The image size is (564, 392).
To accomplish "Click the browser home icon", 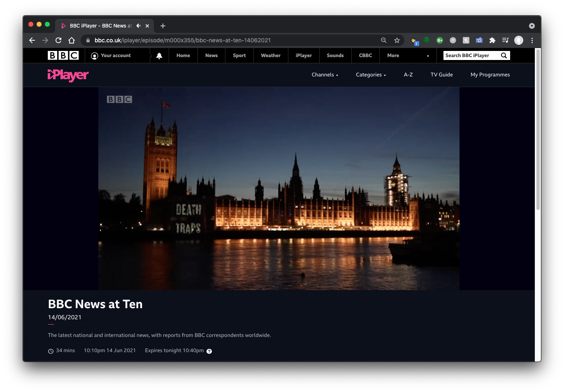I will click(x=72, y=40).
